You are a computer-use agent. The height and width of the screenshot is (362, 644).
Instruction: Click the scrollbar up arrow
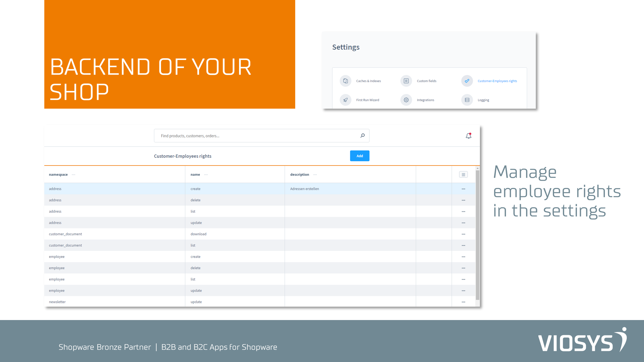[478, 168]
